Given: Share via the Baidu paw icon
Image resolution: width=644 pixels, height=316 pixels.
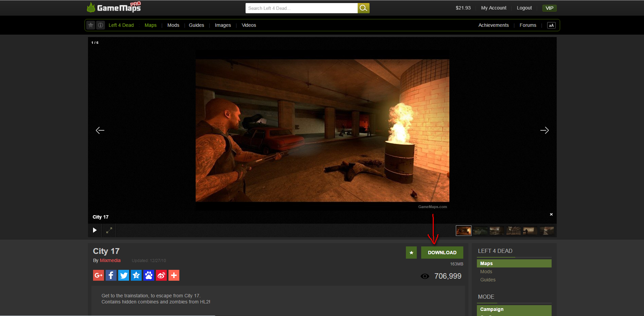Looking at the screenshot, I should [x=149, y=275].
